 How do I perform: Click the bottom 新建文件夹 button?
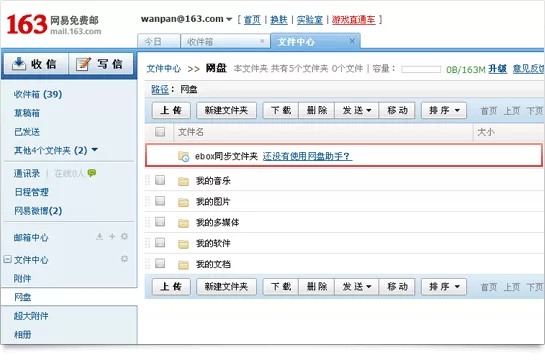click(226, 287)
